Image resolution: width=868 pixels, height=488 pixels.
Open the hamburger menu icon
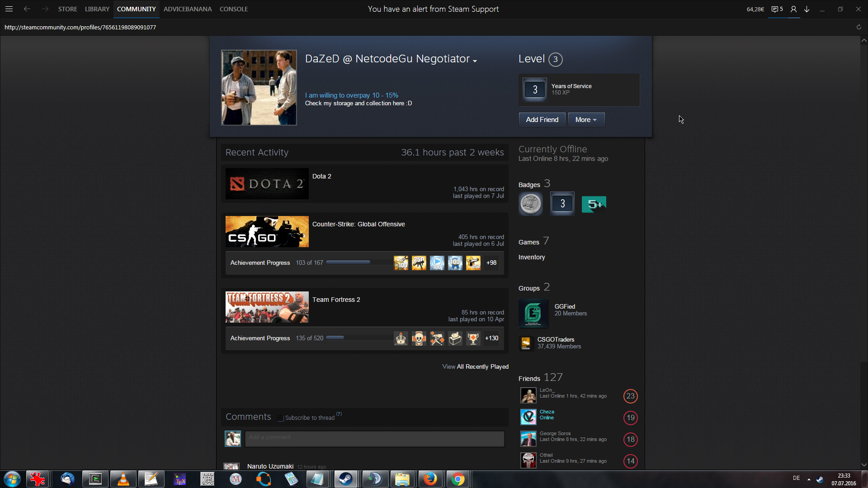pyautogui.click(x=9, y=9)
